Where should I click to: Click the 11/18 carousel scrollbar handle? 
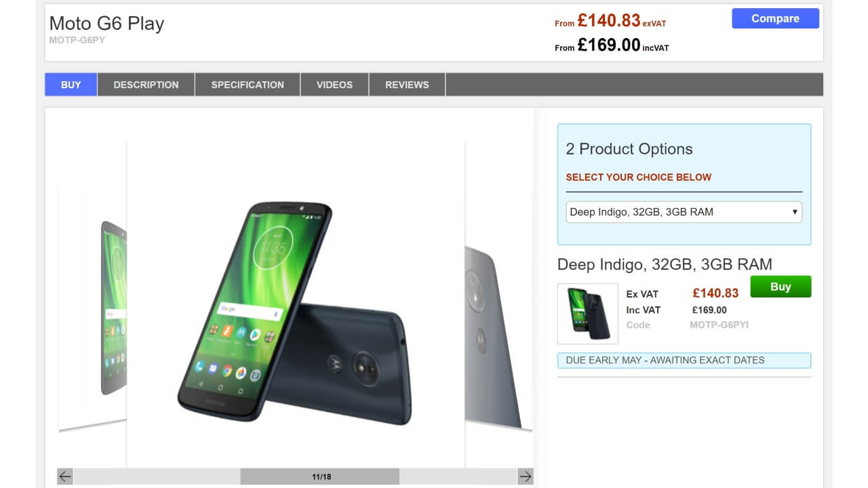[319, 476]
